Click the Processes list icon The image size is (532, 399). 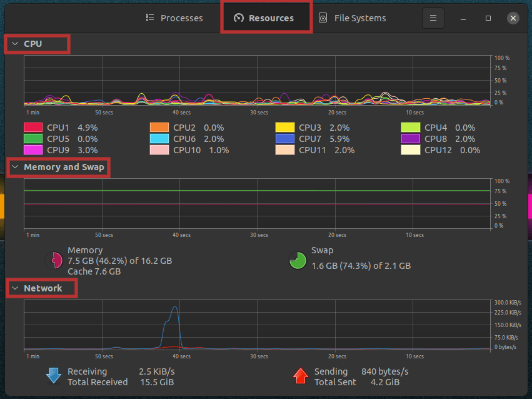point(150,18)
